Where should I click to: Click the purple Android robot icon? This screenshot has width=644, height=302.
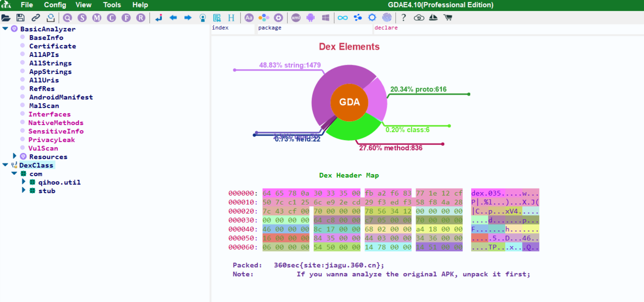(x=310, y=18)
